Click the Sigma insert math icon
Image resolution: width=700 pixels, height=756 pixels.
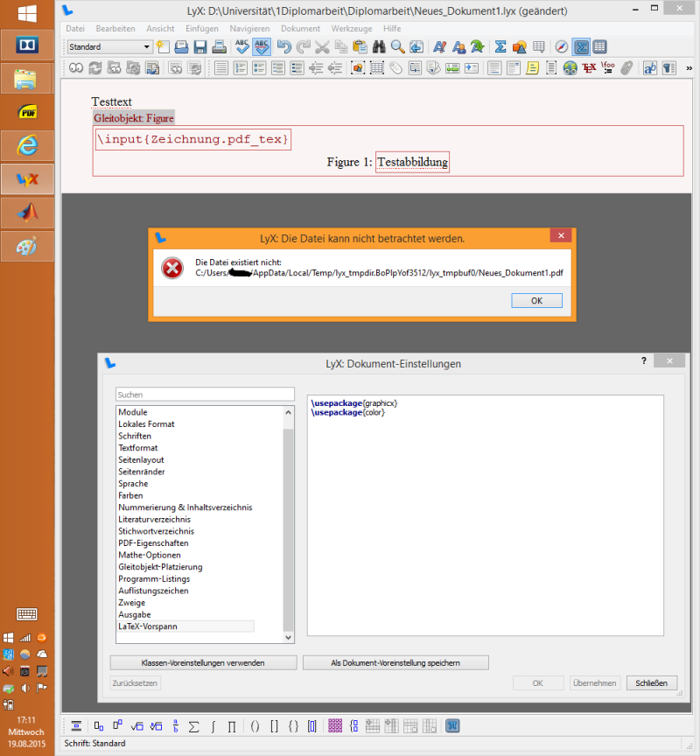tap(500, 46)
